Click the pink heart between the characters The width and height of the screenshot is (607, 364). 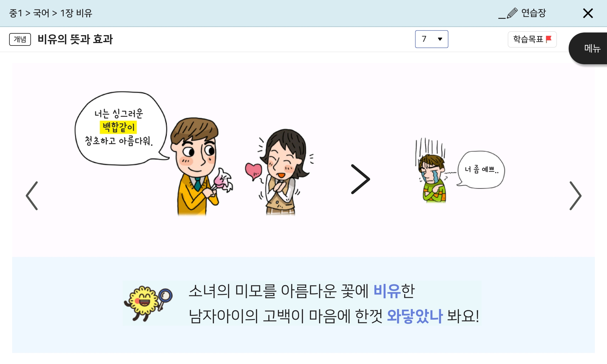(253, 171)
